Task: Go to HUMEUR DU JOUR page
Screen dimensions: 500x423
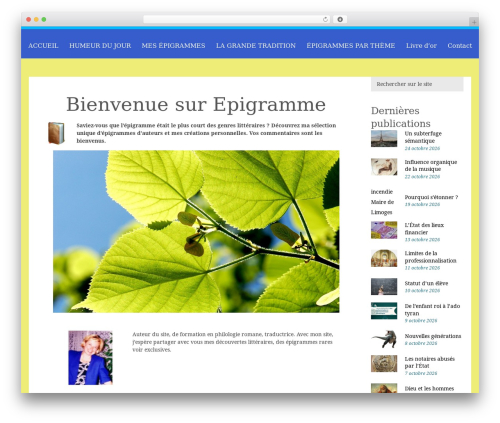Action: tap(100, 46)
